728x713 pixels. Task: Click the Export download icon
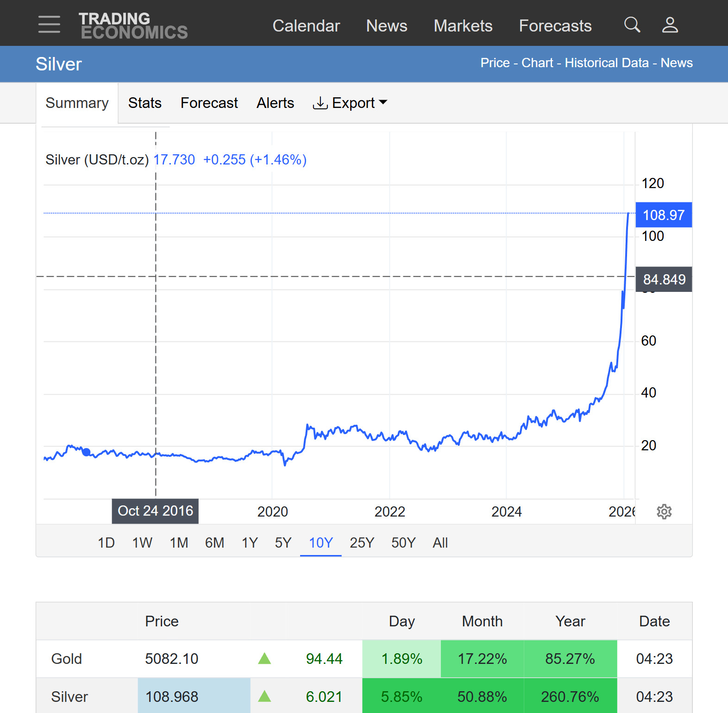tap(320, 103)
